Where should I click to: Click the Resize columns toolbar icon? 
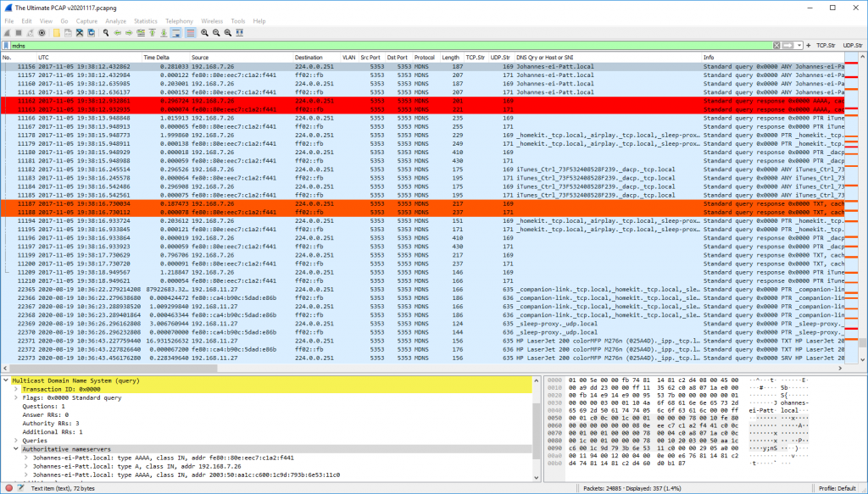[241, 32]
